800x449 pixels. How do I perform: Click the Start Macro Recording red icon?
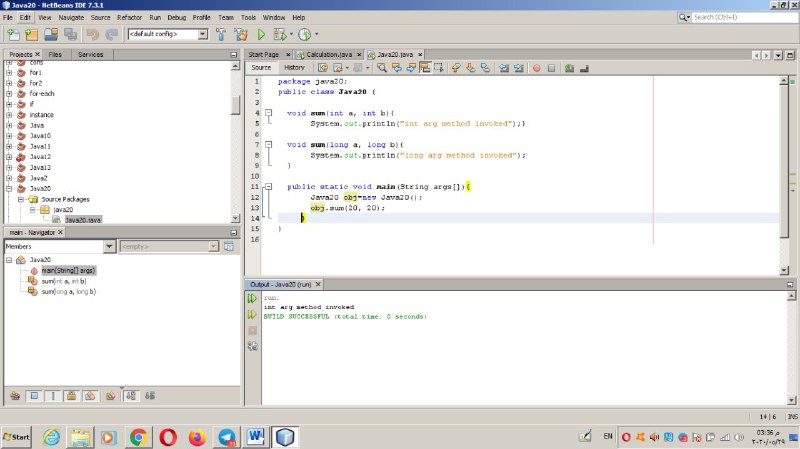tap(536, 68)
